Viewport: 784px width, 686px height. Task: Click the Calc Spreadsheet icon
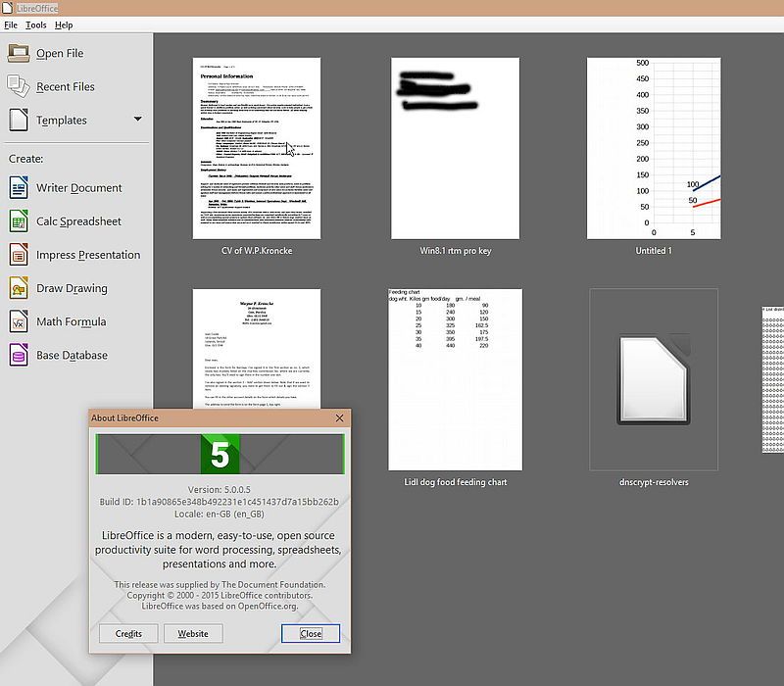(19, 221)
